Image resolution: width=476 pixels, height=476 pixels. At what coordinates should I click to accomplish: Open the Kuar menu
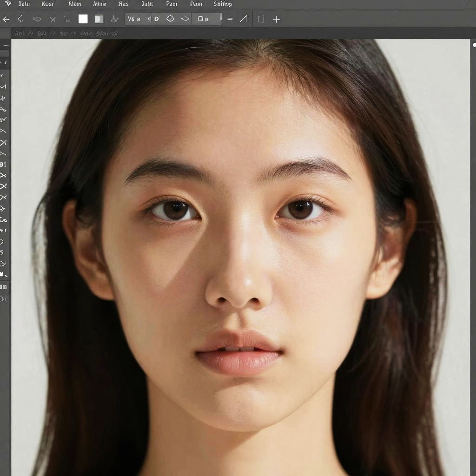coord(47,4)
